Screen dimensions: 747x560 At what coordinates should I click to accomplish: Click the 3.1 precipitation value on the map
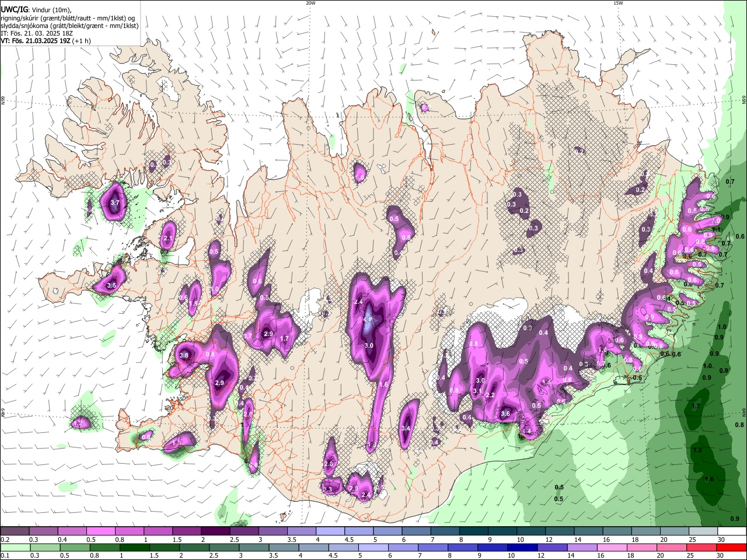[477, 391]
